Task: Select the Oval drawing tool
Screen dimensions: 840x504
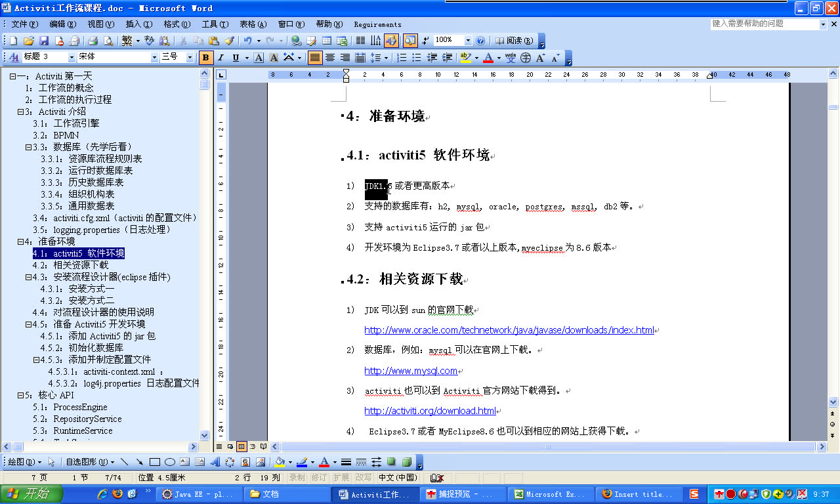Action: 170,462
